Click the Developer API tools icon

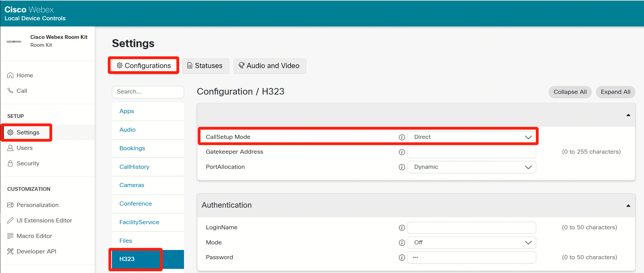[10, 251]
